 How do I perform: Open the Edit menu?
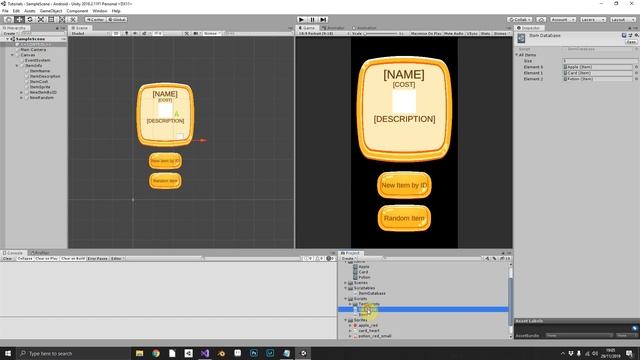tap(16, 11)
